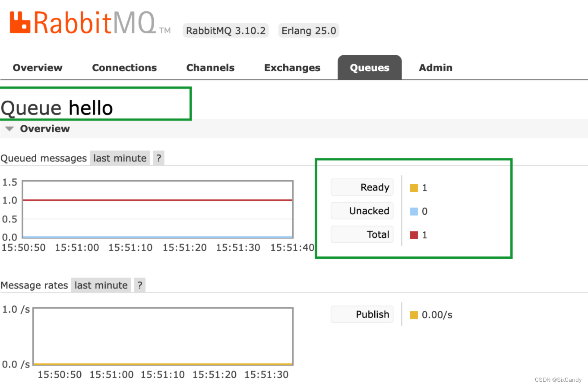Viewport: 588px width, 387px height.
Task: Change Queued messages last minute range
Action: pyautogui.click(x=120, y=158)
